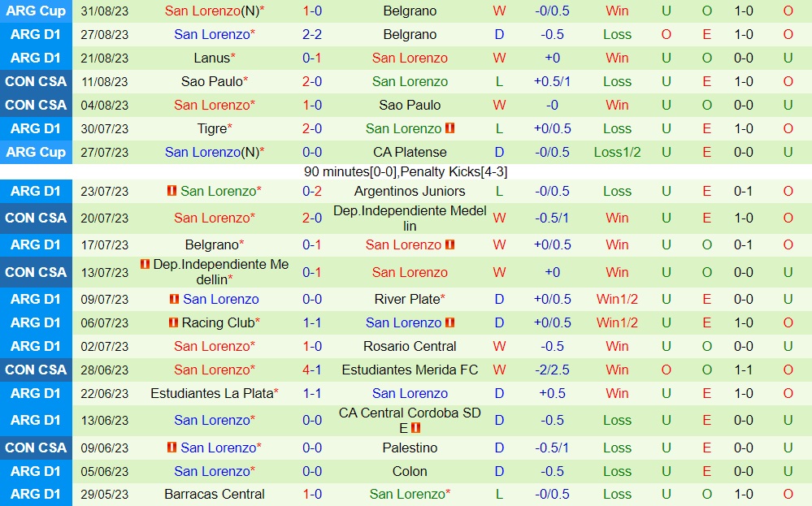
Task: Select the Rosario Central team name
Action: 410,346
